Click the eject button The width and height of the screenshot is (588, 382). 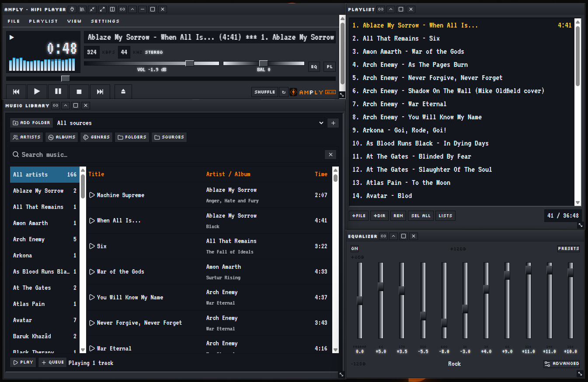click(x=123, y=92)
